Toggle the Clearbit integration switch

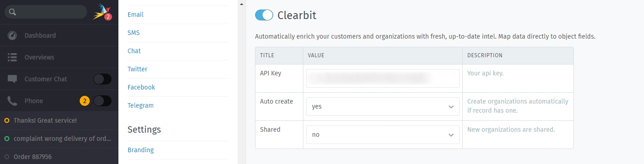point(264,15)
